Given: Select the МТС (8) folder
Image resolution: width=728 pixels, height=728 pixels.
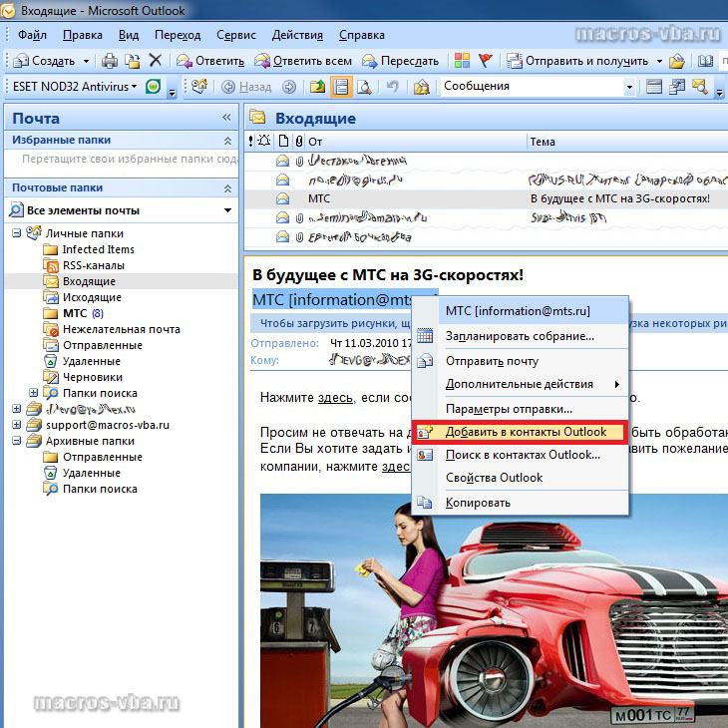Looking at the screenshot, I should (74, 313).
